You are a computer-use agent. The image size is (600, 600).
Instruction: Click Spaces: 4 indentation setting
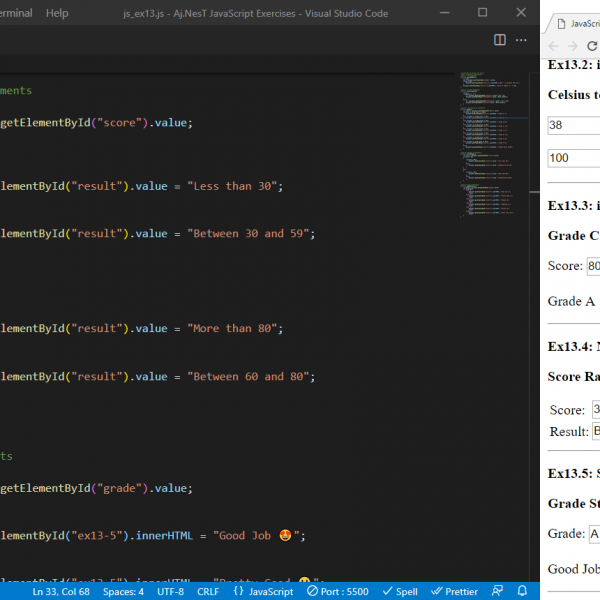click(x=123, y=591)
